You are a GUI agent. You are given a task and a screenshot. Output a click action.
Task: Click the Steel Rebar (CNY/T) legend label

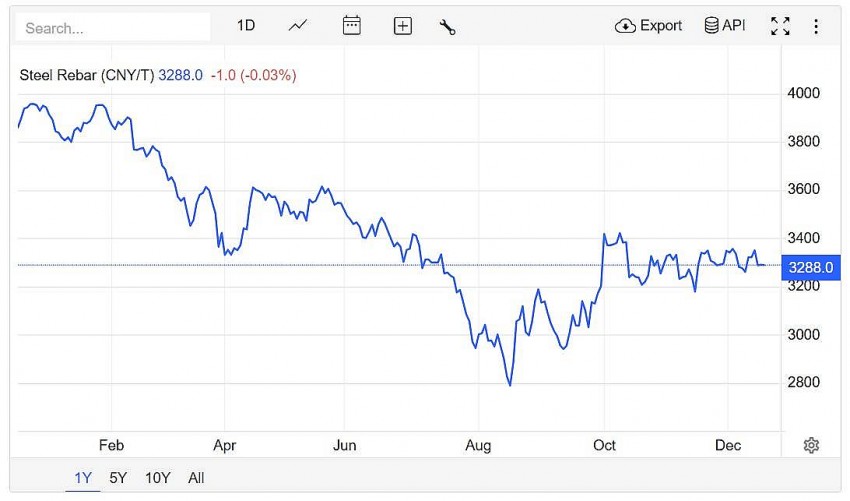coord(87,75)
